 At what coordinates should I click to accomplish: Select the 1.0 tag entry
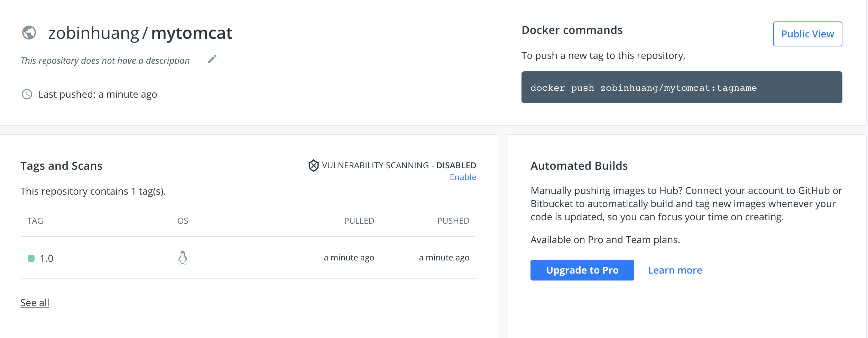tap(47, 258)
